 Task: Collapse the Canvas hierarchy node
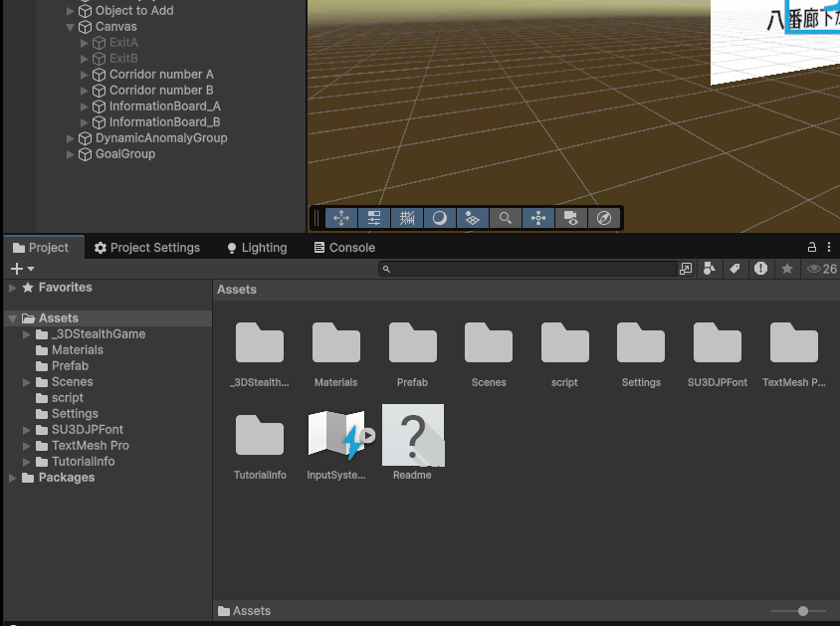click(71, 27)
